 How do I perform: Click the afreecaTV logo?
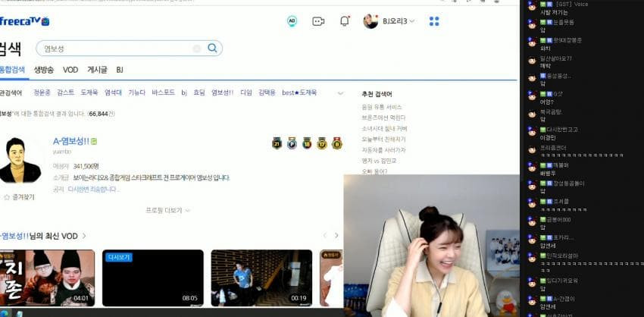point(23,21)
